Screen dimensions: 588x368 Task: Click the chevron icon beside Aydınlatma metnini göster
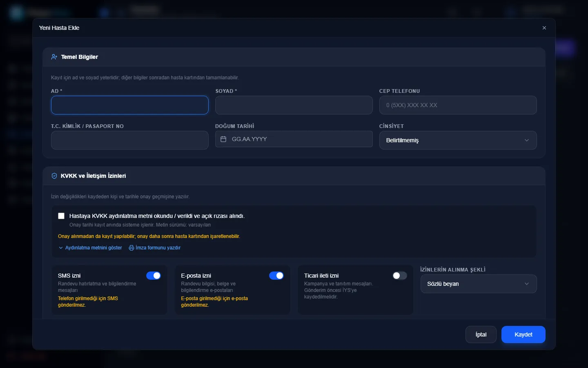click(61, 248)
